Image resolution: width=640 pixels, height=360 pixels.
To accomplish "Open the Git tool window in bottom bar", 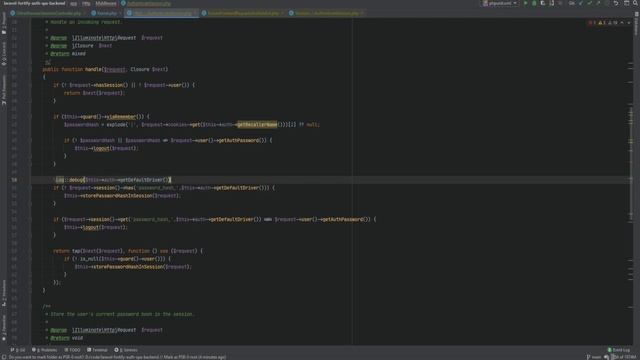I will click(x=18, y=350).
